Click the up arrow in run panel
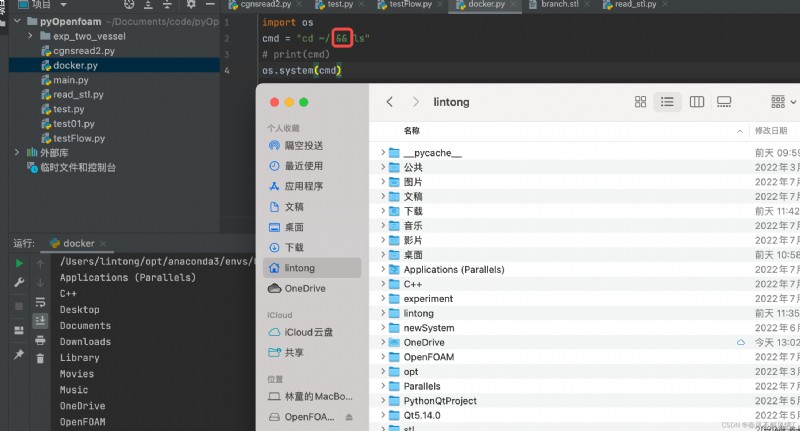The width and height of the screenshot is (800, 431). click(40, 263)
